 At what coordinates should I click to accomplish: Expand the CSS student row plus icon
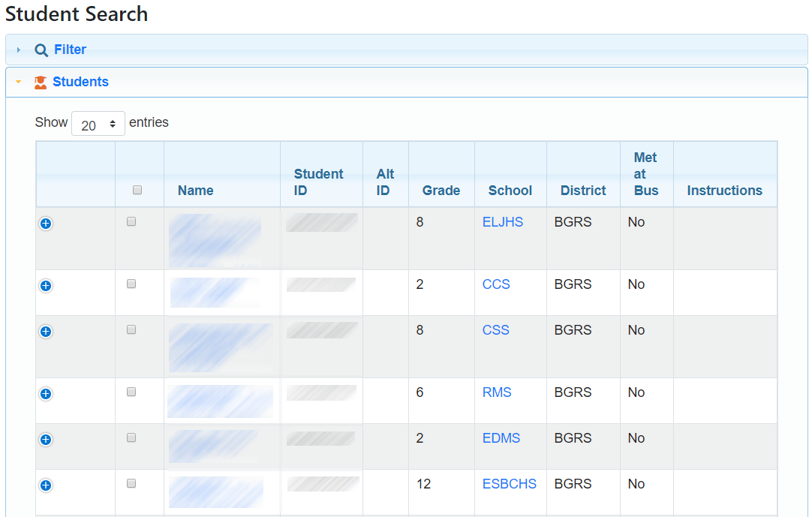(46, 332)
